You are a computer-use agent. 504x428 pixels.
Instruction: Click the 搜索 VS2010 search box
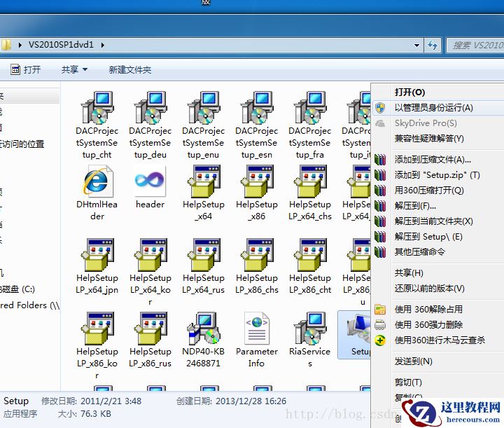pyautogui.click(x=476, y=46)
